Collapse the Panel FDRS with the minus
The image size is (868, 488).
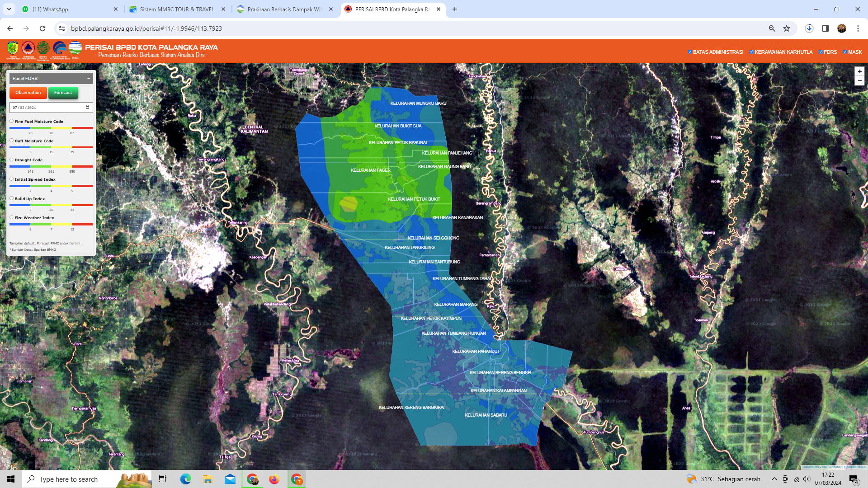click(x=89, y=78)
